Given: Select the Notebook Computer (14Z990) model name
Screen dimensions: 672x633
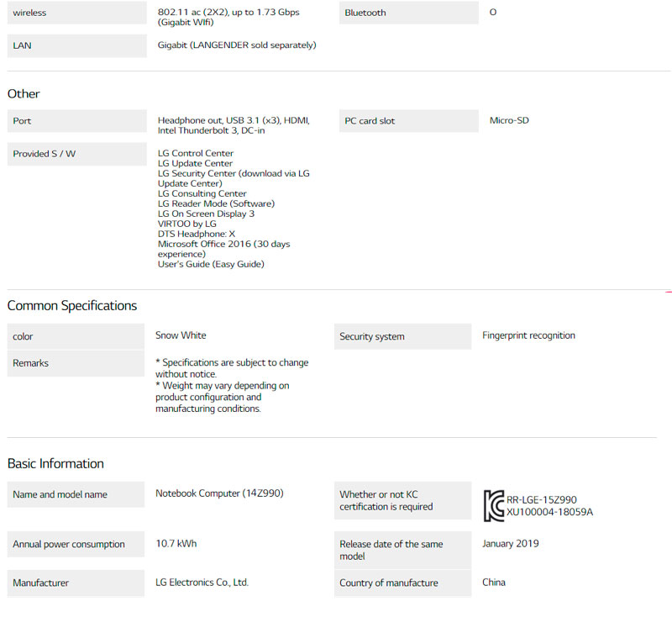Looking at the screenshot, I should [219, 493].
